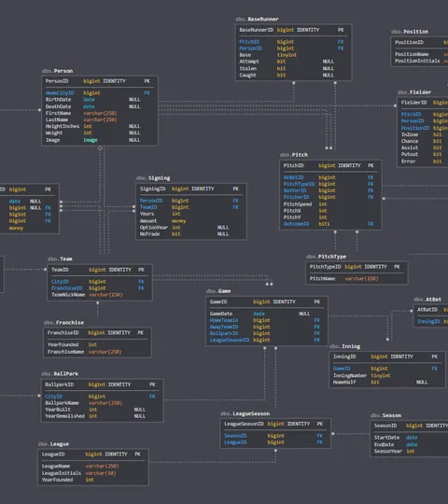Viewport: 448px width, 504px height.
Task: Click the dbo.Season table title
Action: point(385,415)
